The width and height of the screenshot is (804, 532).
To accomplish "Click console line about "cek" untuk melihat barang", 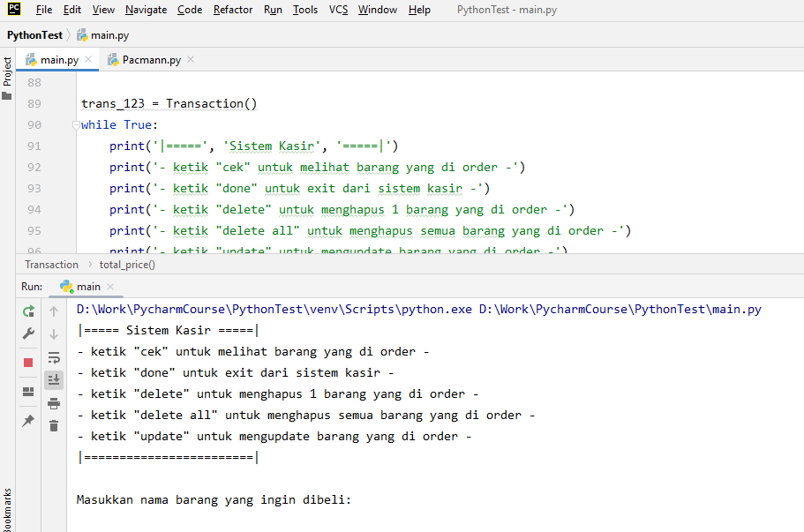I will click(x=253, y=352).
